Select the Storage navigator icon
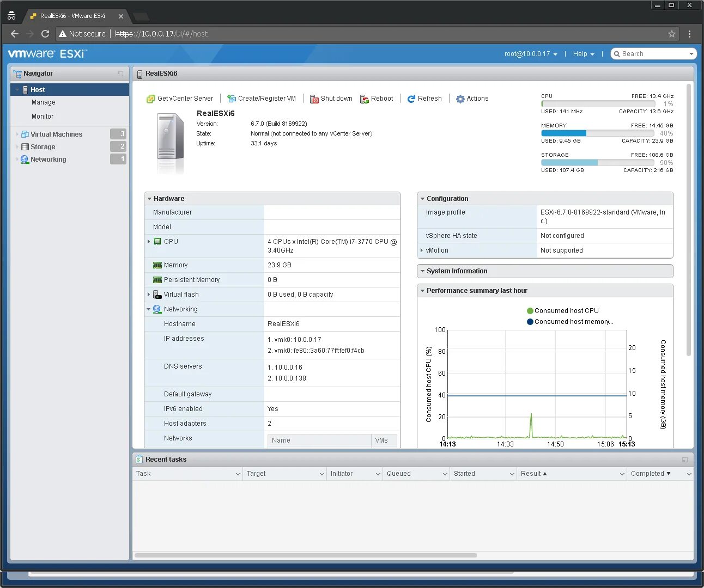 click(25, 147)
